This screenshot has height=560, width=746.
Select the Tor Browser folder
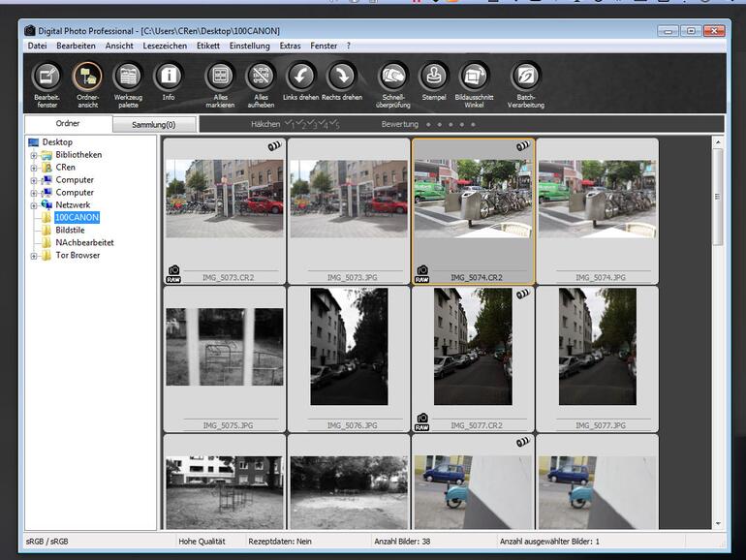pos(78,255)
